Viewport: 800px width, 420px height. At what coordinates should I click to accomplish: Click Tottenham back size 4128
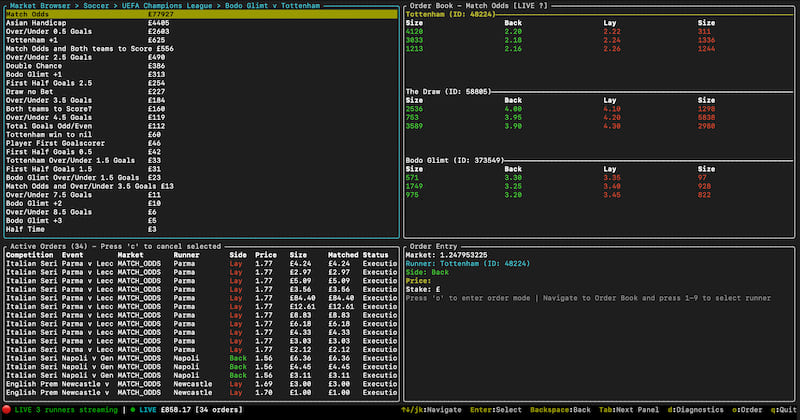point(414,32)
